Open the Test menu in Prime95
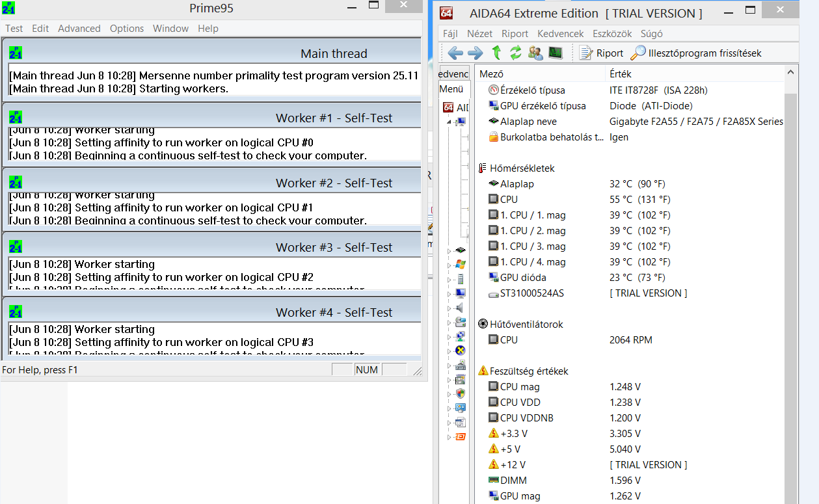Image resolution: width=819 pixels, height=504 pixels. [14, 29]
